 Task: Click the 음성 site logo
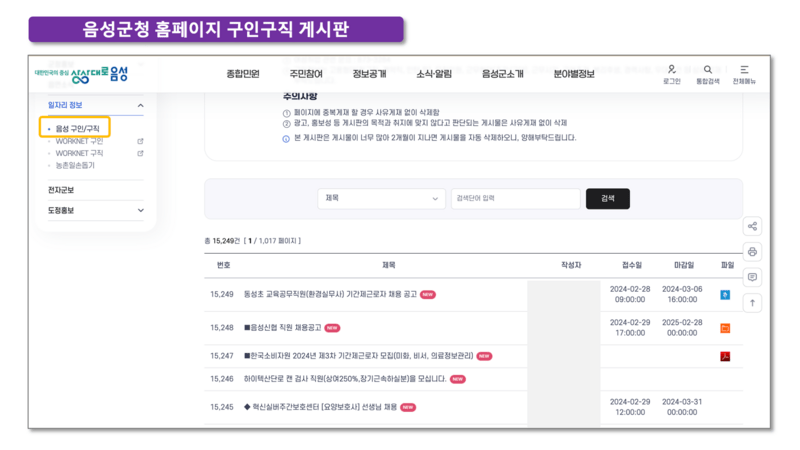(x=82, y=74)
